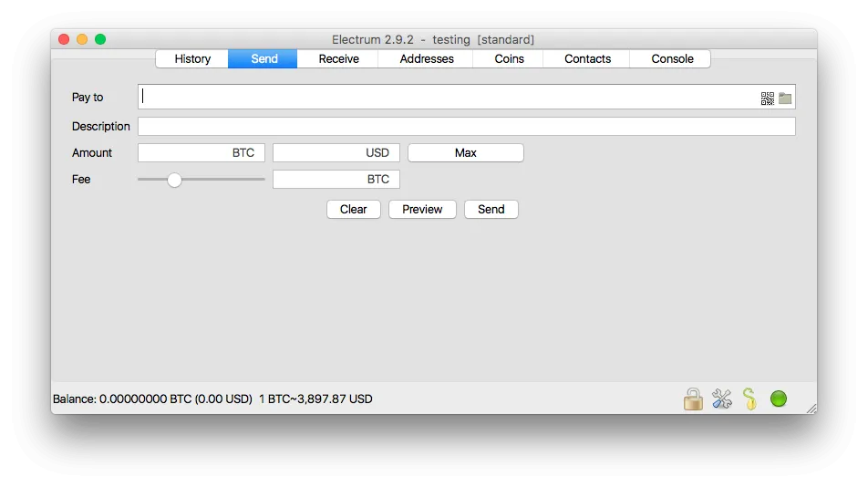868x487 pixels.
Task: Open the Contacts tab
Action: click(587, 58)
